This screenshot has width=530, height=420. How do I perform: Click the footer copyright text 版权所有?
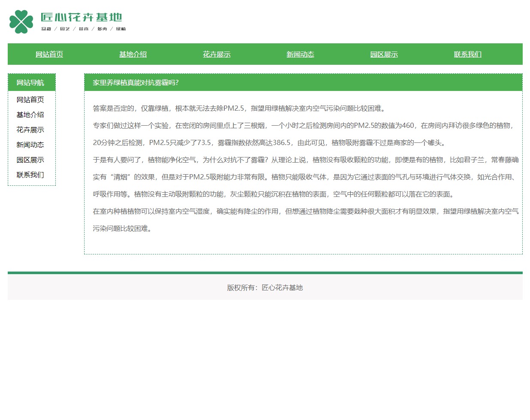click(x=265, y=288)
